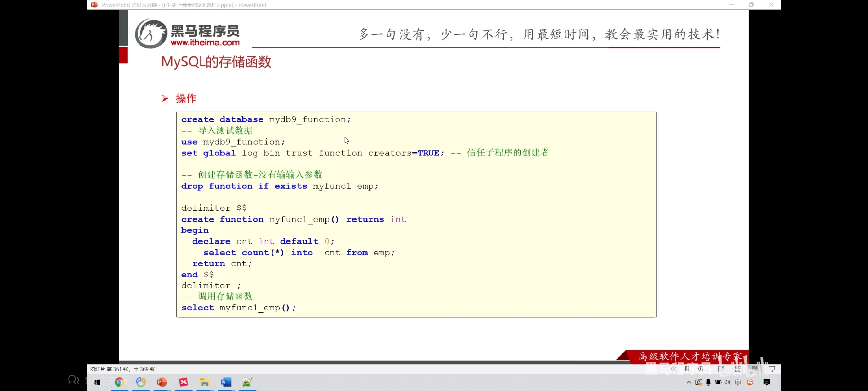Start Slide Show view from status bar
Image resolution: width=868 pixels, height=391 pixels.
point(772,369)
